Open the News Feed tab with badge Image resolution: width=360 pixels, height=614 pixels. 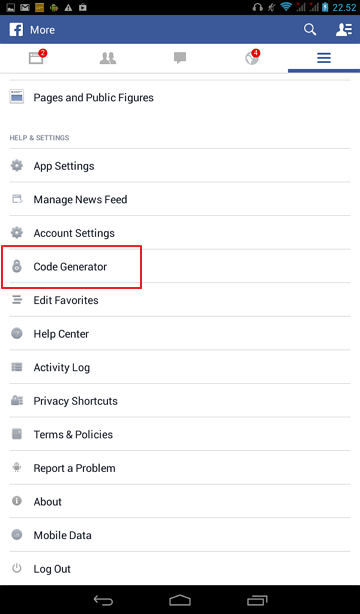tap(36, 58)
